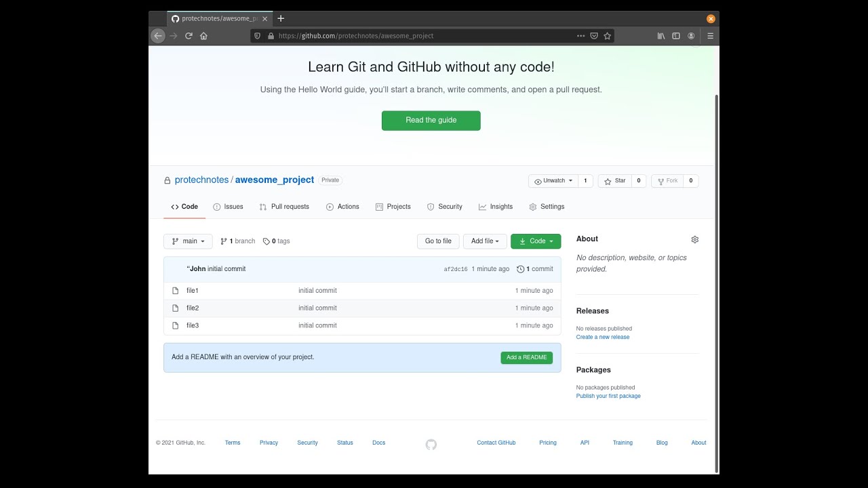Open a new browser tab with plus icon

[281, 18]
